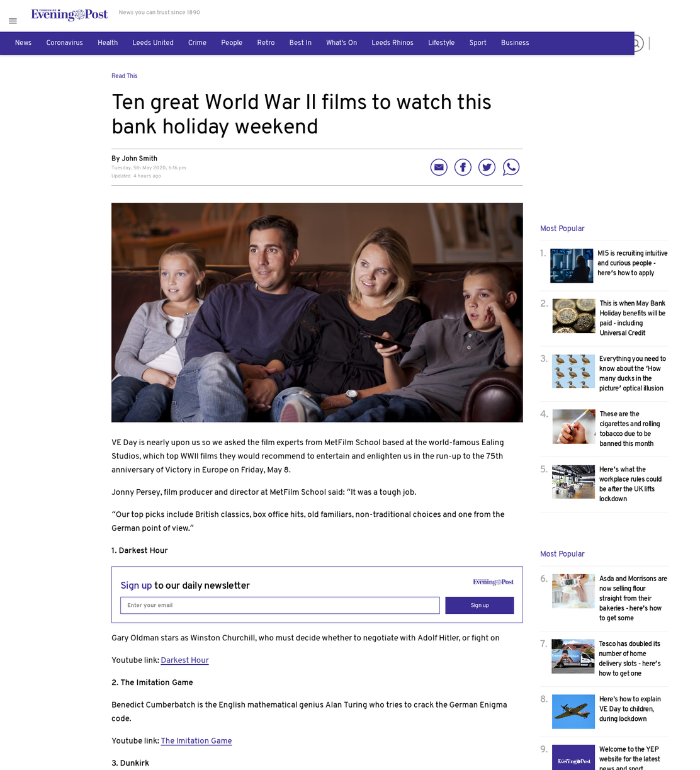
Task: Click the flour article thumbnail
Action: click(573, 591)
